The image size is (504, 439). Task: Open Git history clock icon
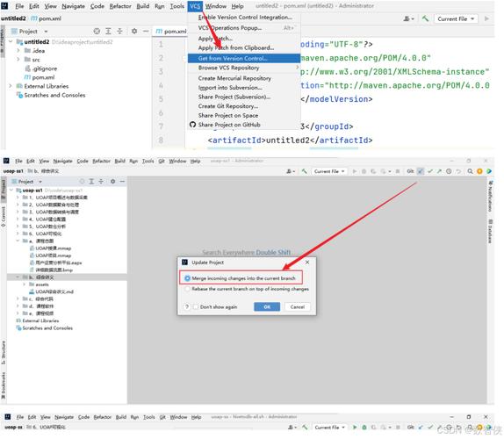coord(449,171)
